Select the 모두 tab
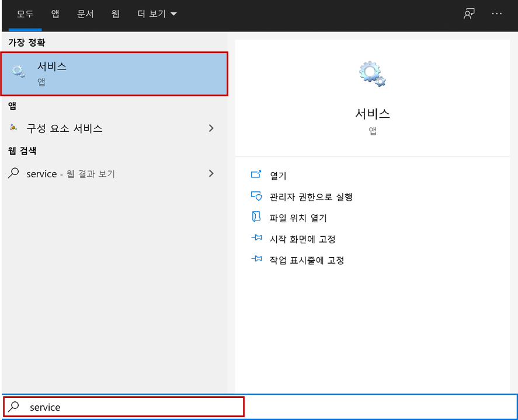Viewport: 518px width, 420px height. (25, 14)
